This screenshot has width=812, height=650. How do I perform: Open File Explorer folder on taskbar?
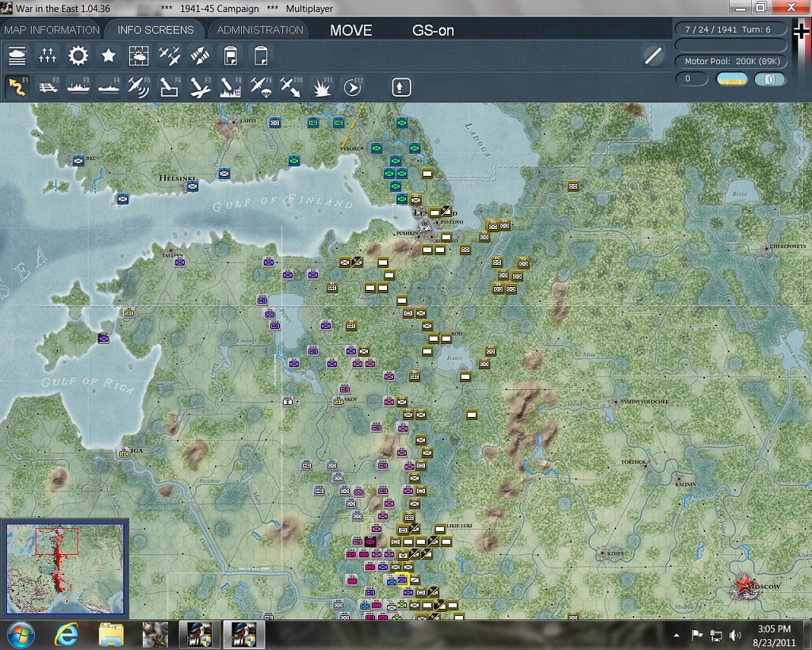click(111, 635)
